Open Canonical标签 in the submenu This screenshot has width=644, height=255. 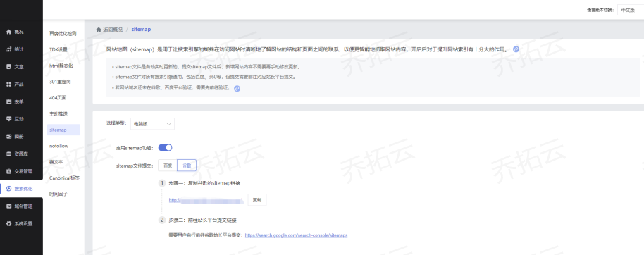click(65, 178)
